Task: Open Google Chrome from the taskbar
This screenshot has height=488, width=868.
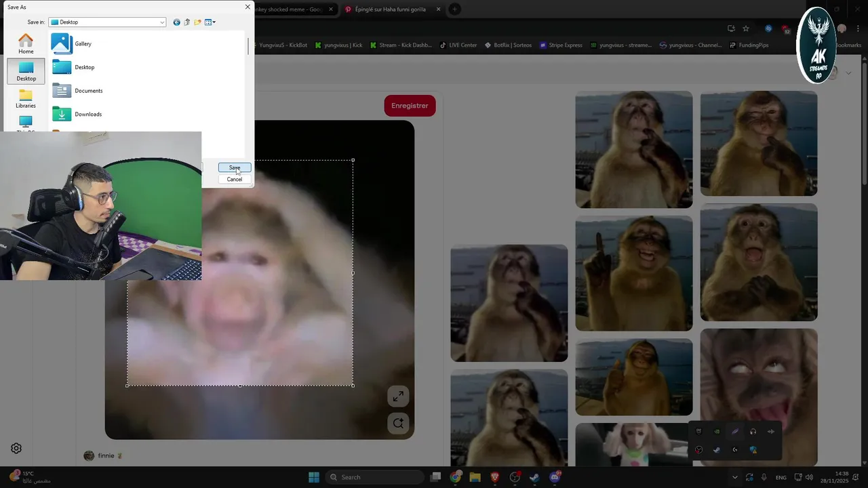Action: pos(456,477)
